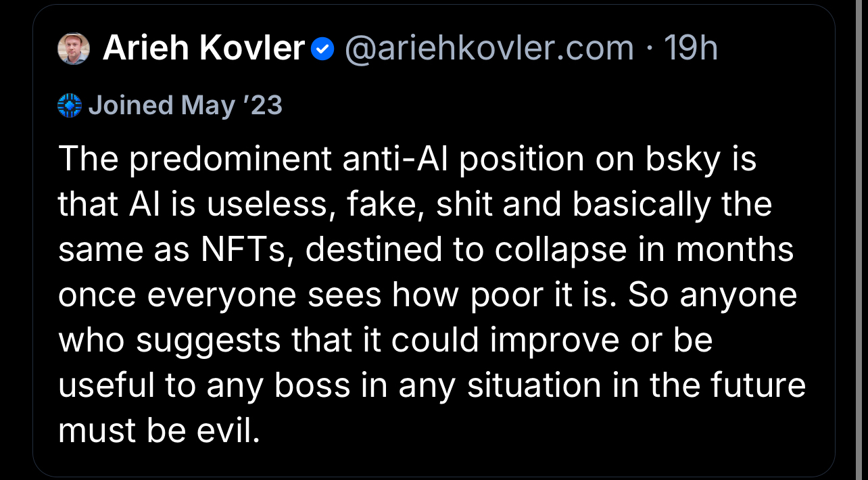Click the blue verified checkmark badge
The width and height of the screenshot is (868, 480).
323,49
